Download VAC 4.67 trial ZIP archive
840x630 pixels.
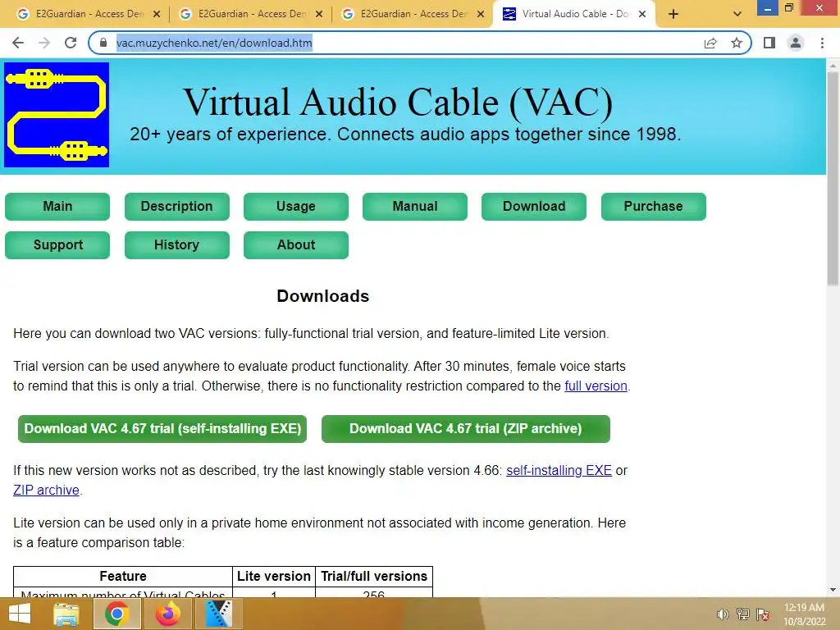point(466,428)
